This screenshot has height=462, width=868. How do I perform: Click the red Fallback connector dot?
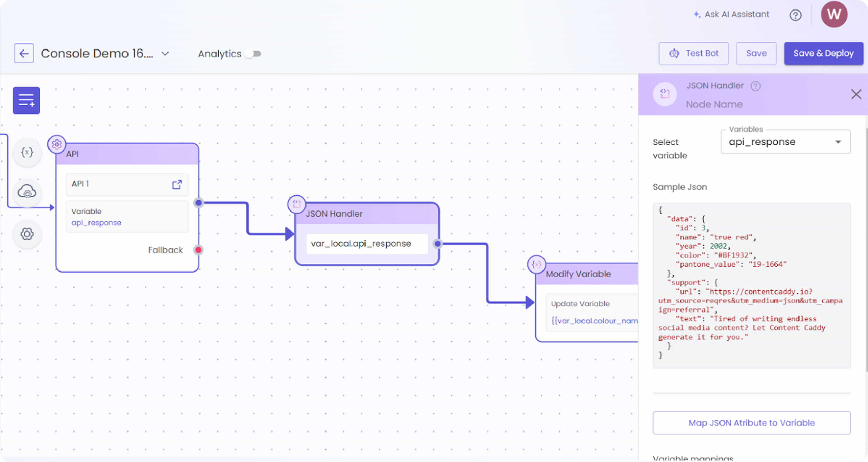[x=198, y=250]
